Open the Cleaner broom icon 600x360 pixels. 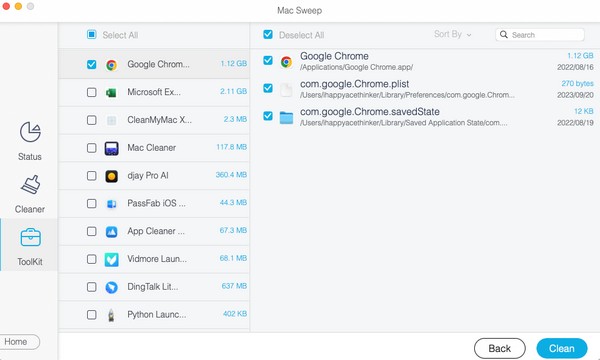click(30, 184)
